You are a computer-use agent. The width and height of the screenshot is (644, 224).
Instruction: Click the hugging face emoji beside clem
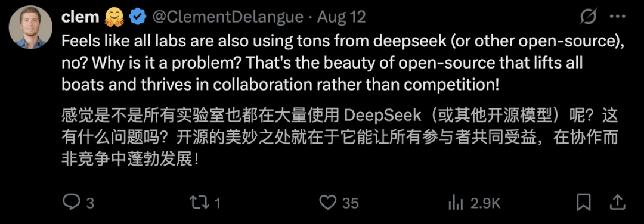pyautogui.click(x=114, y=17)
